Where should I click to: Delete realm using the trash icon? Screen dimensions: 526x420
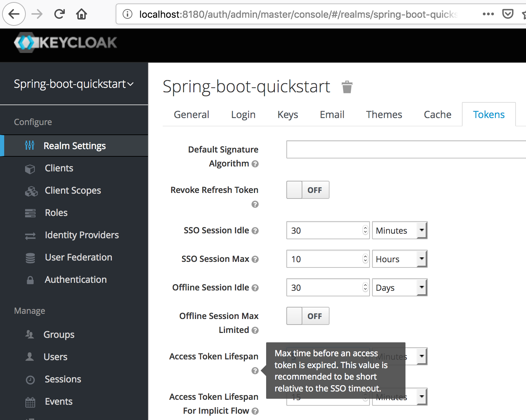click(x=347, y=87)
